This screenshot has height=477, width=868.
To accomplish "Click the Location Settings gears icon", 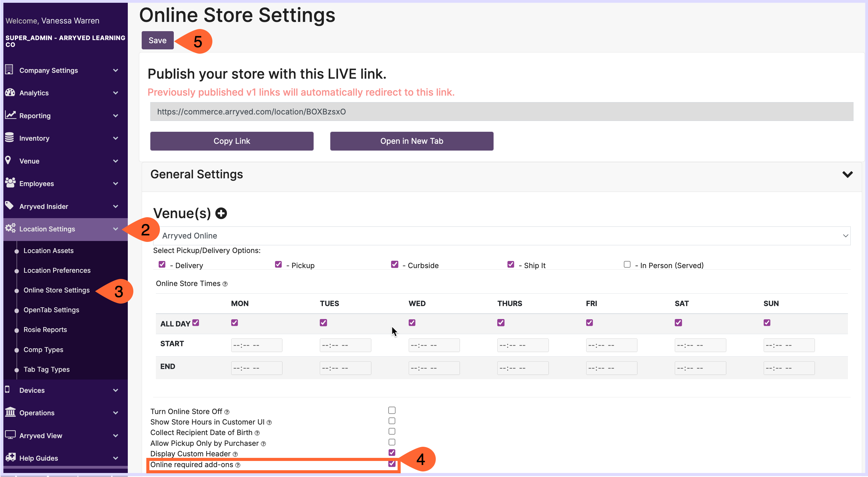I will [10, 228].
